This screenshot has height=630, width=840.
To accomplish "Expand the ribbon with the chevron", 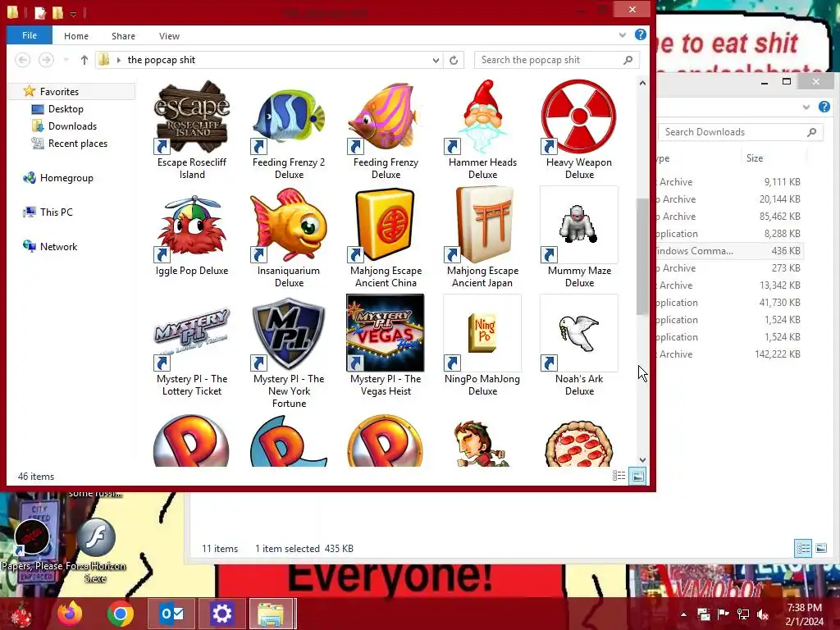I will pyautogui.click(x=623, y=34).
